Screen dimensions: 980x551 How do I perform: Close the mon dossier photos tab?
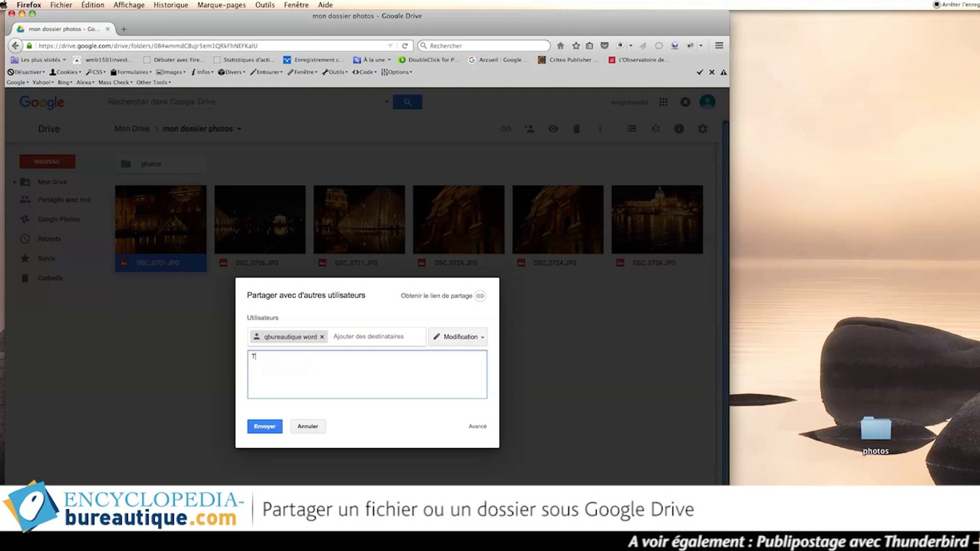108,29
